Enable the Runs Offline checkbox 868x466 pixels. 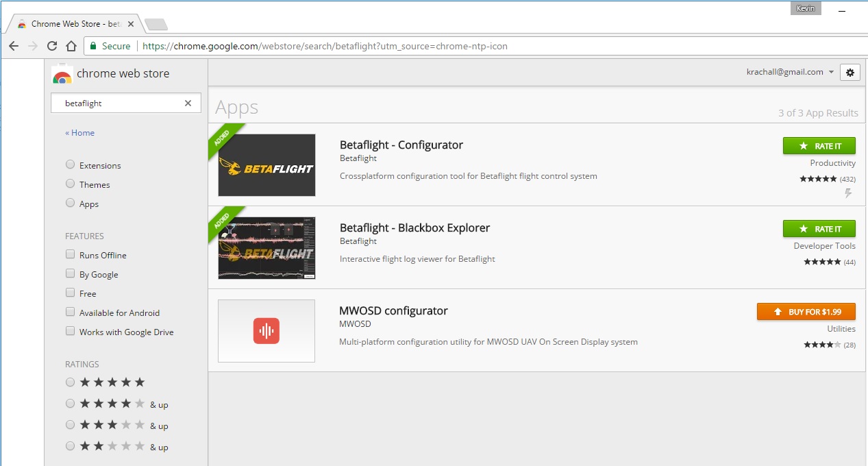pos(70,254)
